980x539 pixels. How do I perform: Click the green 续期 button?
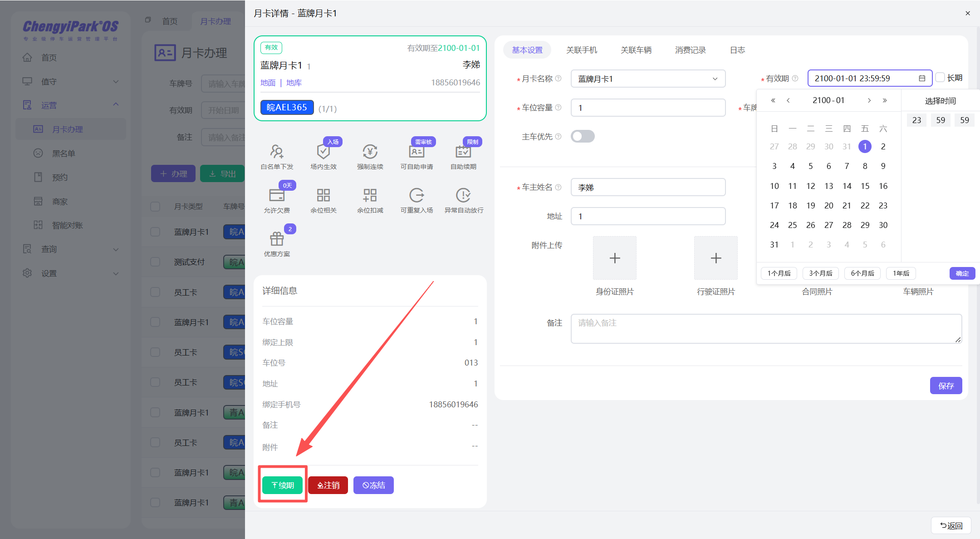(x=283, y=485)
